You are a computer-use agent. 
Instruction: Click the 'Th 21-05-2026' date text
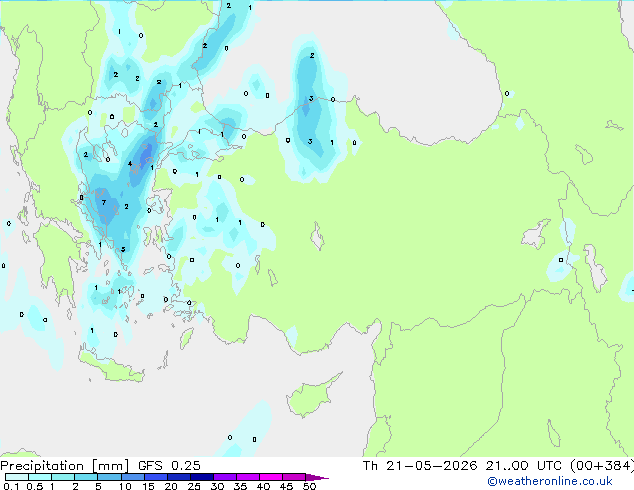click(x=420, y=466)
